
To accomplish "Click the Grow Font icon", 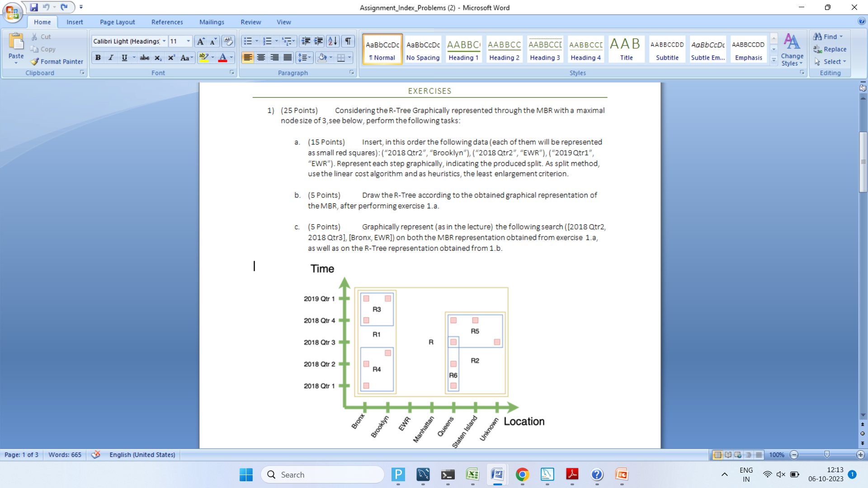I will [x=201, y=41].
